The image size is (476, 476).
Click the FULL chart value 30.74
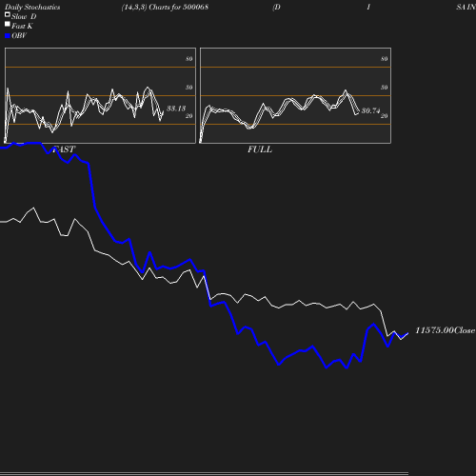[x=370, y=110]
